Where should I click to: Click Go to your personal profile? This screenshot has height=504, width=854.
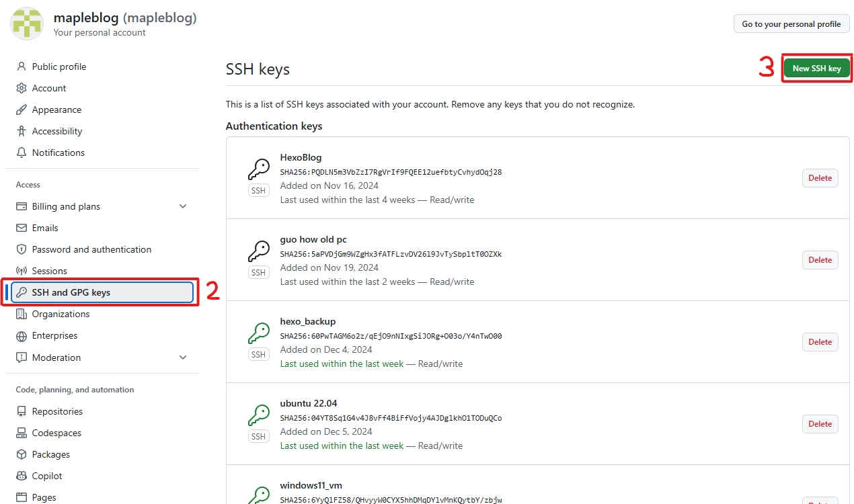[x=791, y=24]
